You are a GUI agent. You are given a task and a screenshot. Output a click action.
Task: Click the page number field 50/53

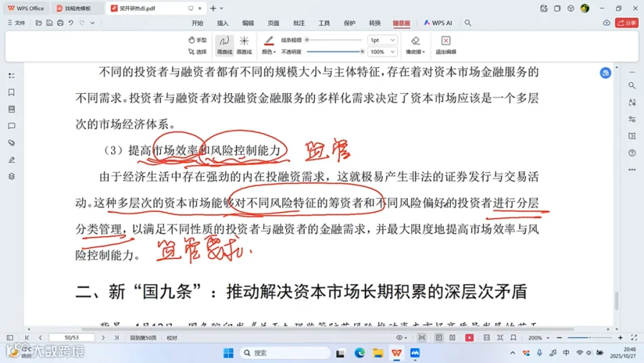coord(72,337)
